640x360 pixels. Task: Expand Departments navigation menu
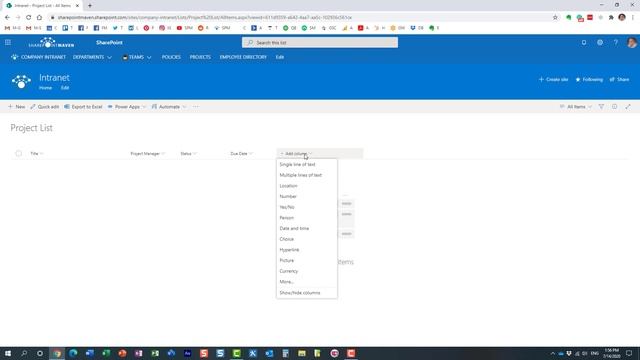[x=92, y=57]
